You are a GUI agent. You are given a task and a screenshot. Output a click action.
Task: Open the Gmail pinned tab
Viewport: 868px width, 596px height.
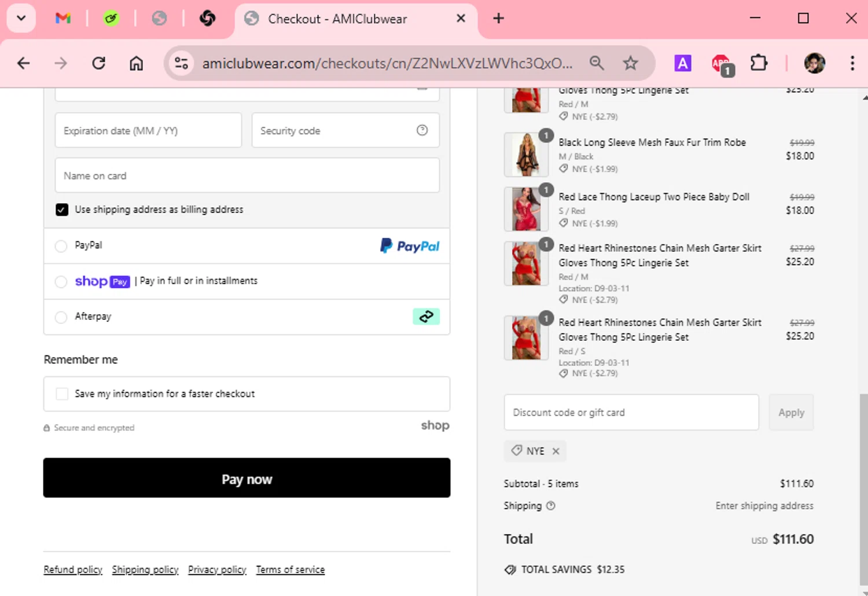(x=63, y=19)
